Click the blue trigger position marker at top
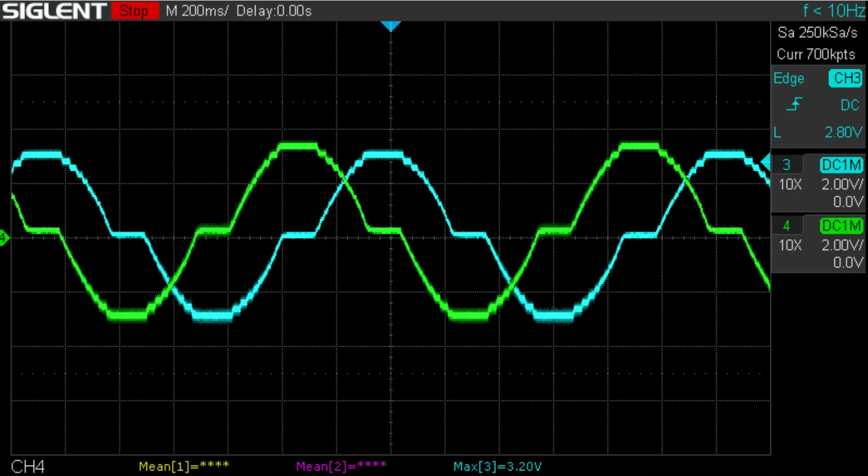 (390, 26)
